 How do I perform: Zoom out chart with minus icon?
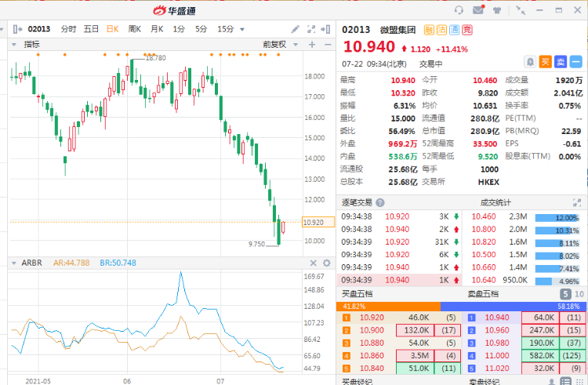[x=328, y=45]
